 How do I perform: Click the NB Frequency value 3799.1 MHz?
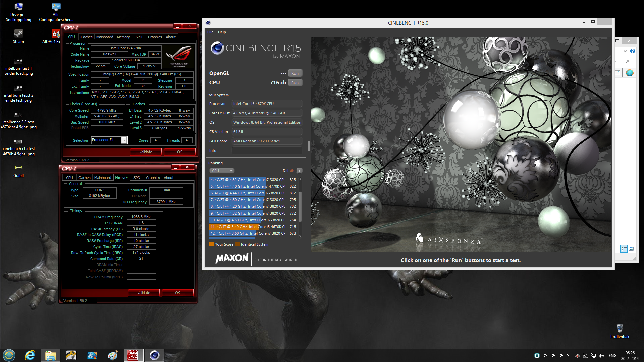(x=166, y=202)
